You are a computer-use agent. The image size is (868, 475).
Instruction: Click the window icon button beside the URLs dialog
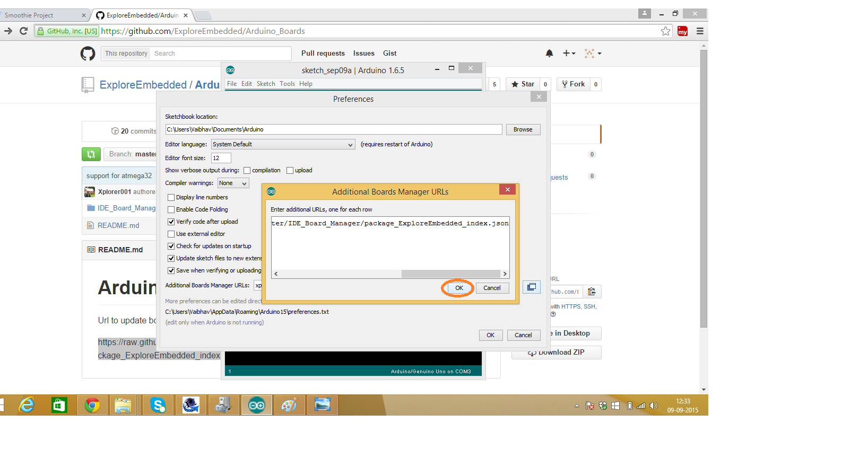point(531,287)
